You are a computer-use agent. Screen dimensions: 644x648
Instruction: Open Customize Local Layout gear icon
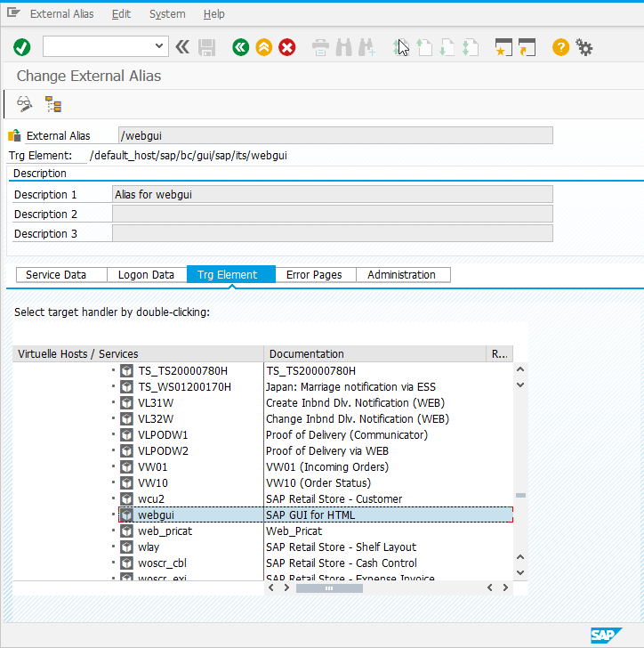click(584, 47)
